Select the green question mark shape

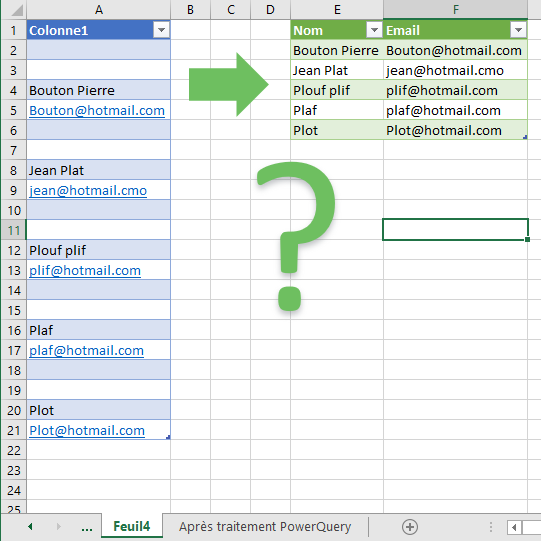pyautogui.click(x=296, y=236)
